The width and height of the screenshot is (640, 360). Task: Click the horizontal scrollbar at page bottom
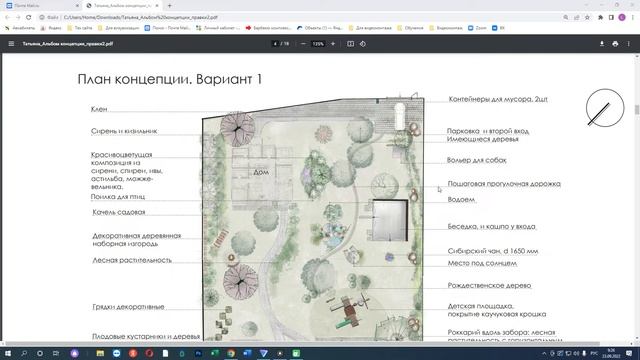(302, 344)
